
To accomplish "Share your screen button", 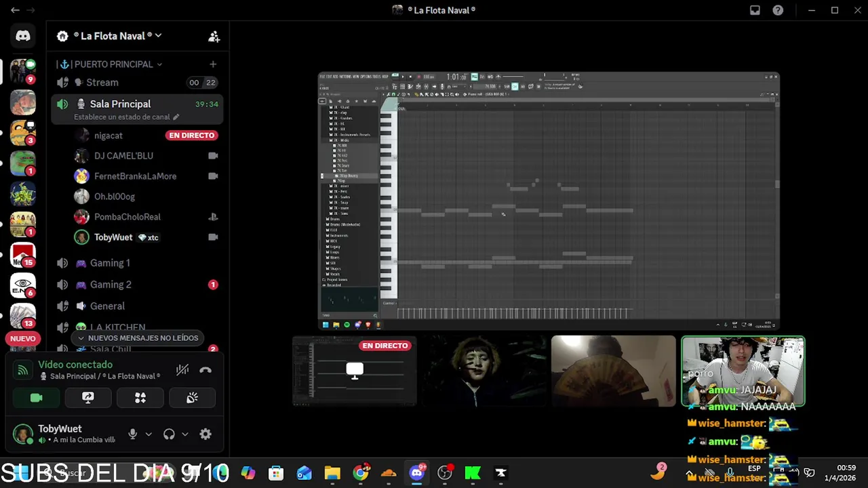I will pos(88,398).
